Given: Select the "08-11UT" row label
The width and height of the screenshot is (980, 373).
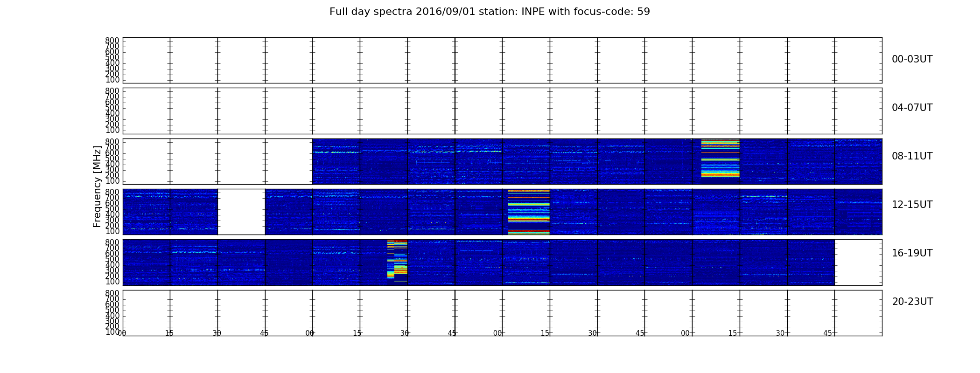Looking at the screenshot, I should [x=912, y=156].
